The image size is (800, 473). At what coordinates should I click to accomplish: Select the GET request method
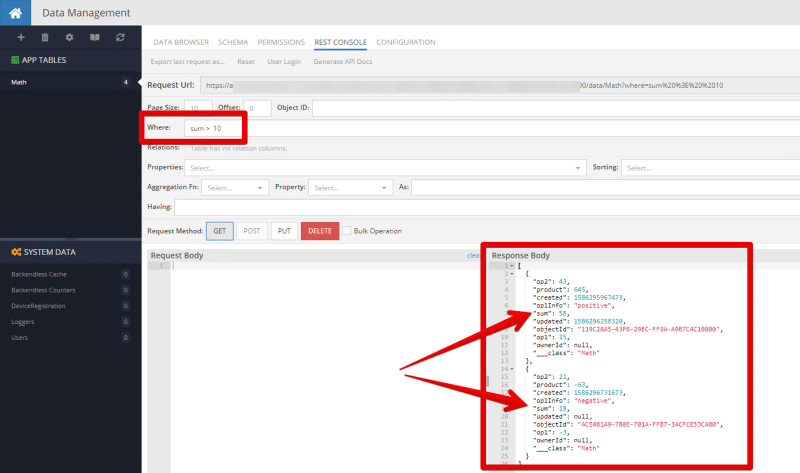219,231
